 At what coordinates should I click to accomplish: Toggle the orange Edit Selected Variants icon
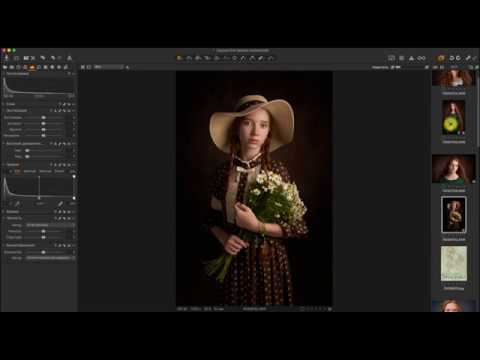tap(441, 58)
